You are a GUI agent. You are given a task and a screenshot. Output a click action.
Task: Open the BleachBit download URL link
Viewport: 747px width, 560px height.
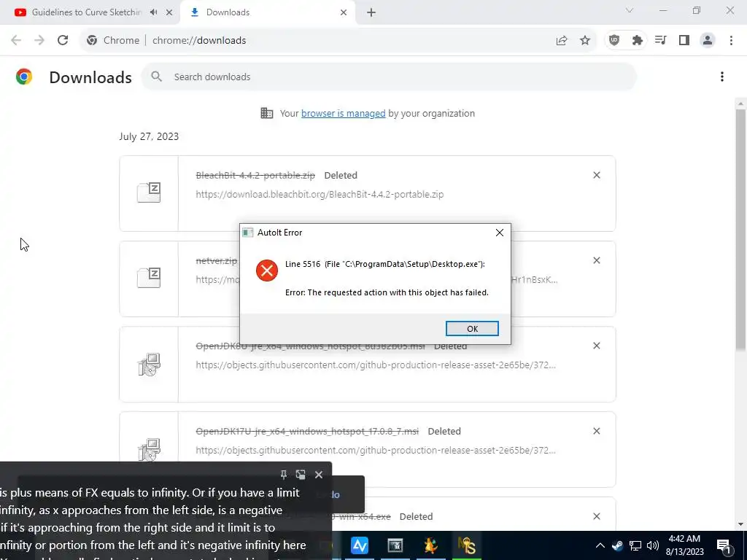pos(320,194)
